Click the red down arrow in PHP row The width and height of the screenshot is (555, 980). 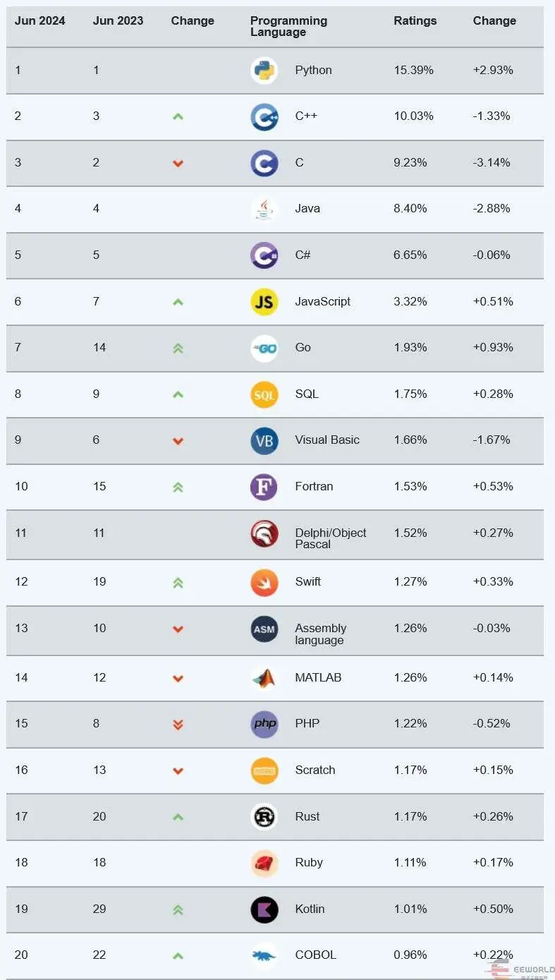point(178,724)
